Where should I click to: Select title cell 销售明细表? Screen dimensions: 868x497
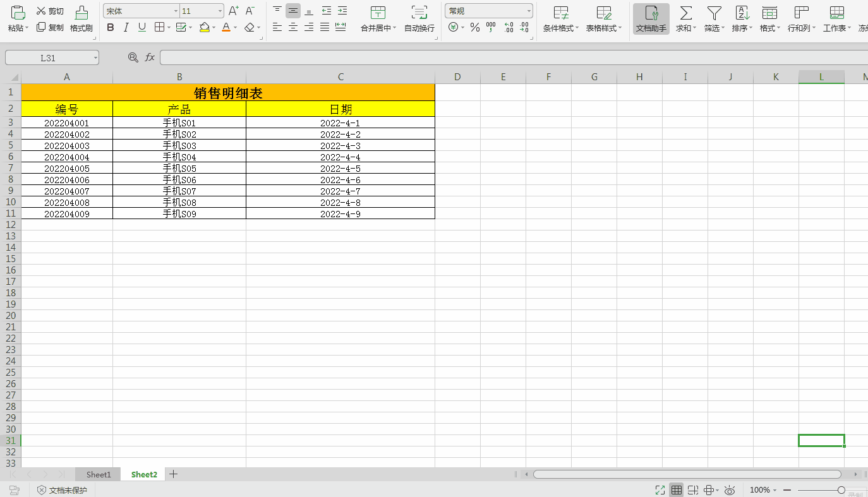coord(228,93)
